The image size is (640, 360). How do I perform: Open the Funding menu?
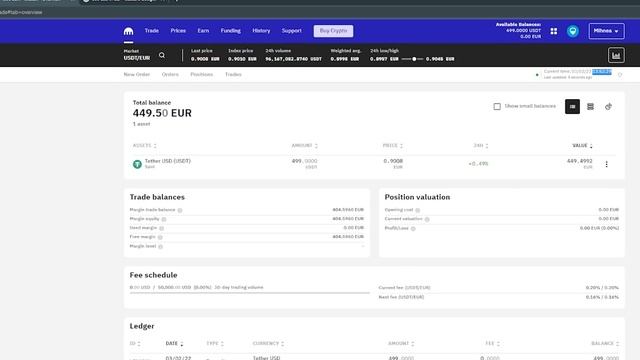[x=231, y=31]
